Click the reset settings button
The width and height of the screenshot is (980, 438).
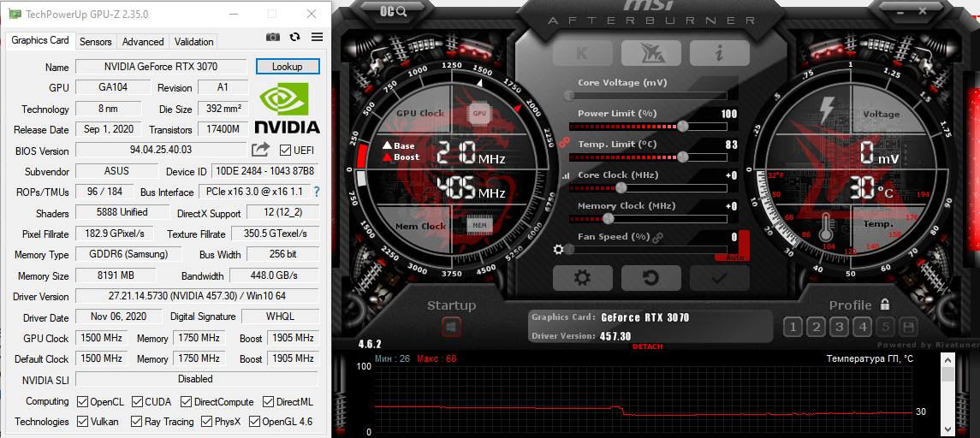pos(650,278)
